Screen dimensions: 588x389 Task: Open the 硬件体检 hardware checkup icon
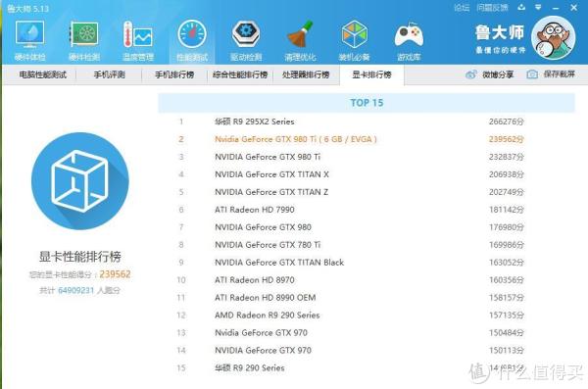coord(30,40)
